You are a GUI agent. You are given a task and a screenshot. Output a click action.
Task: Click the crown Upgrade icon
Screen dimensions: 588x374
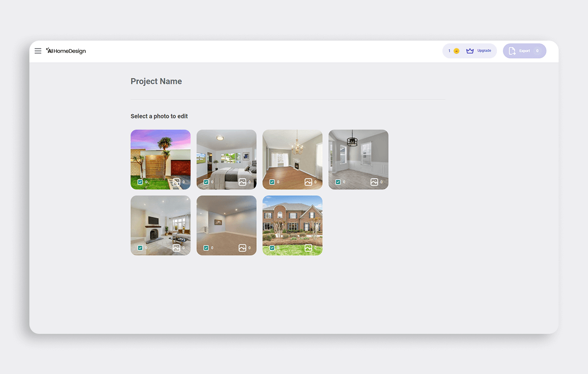pos(470,51)
